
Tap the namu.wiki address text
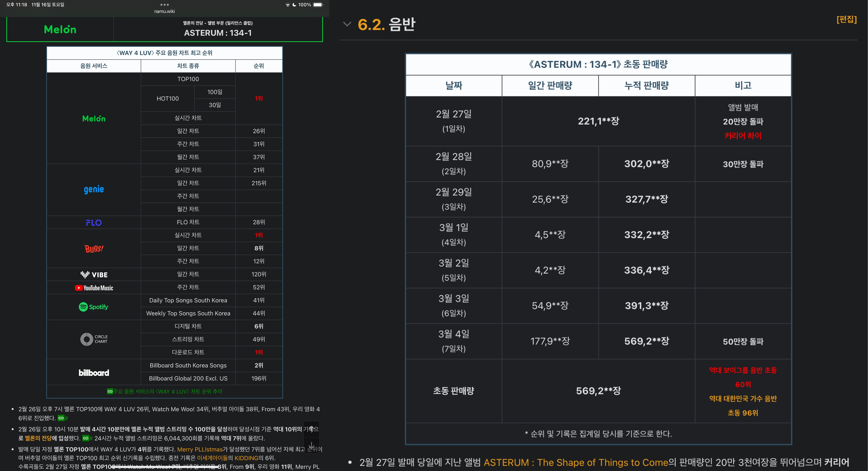[x=164, y=11]
